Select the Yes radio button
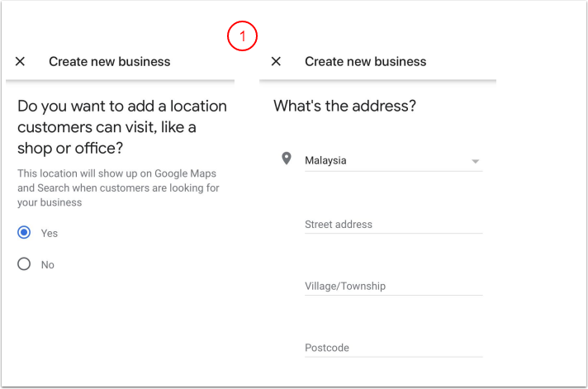 click(24, 233)
